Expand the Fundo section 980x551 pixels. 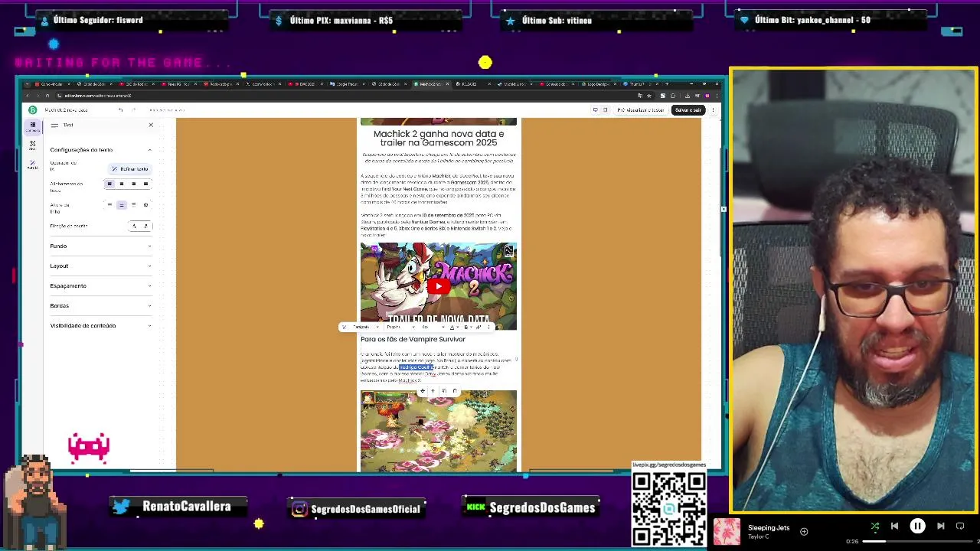[100, 246]
